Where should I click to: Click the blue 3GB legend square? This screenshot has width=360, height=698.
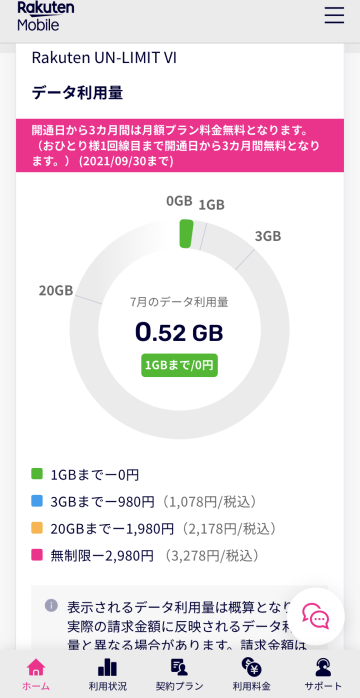pos(37,501)
